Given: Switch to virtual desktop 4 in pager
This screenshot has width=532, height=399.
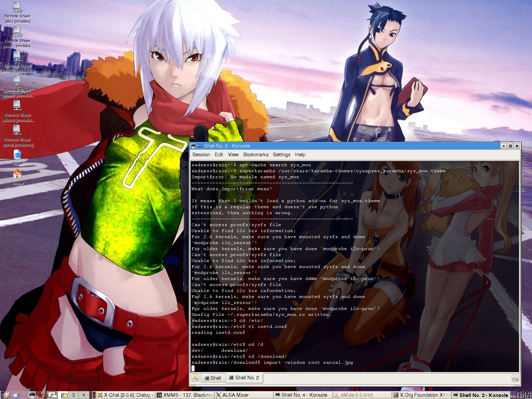Looking at the screenshot, I should pos(83,395).
